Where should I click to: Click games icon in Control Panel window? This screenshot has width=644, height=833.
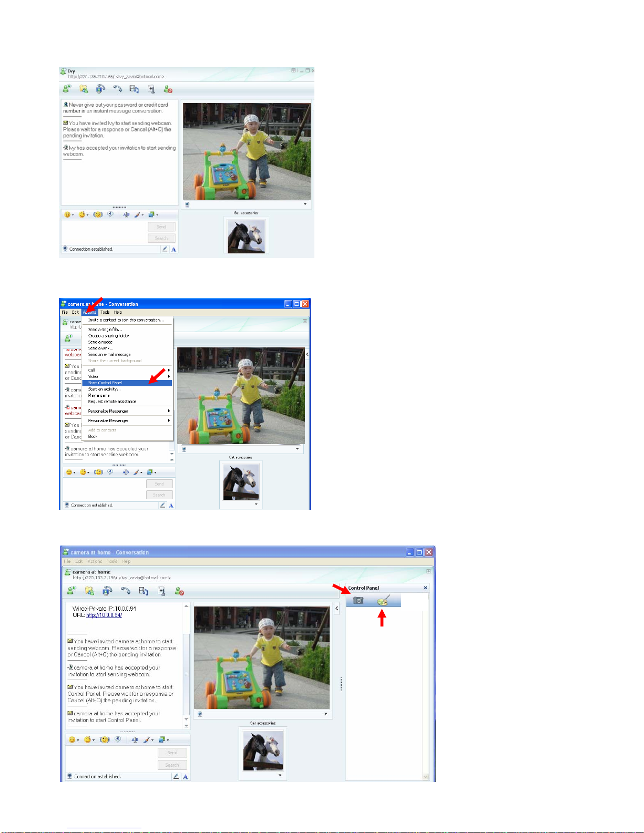tap(161, 591)
